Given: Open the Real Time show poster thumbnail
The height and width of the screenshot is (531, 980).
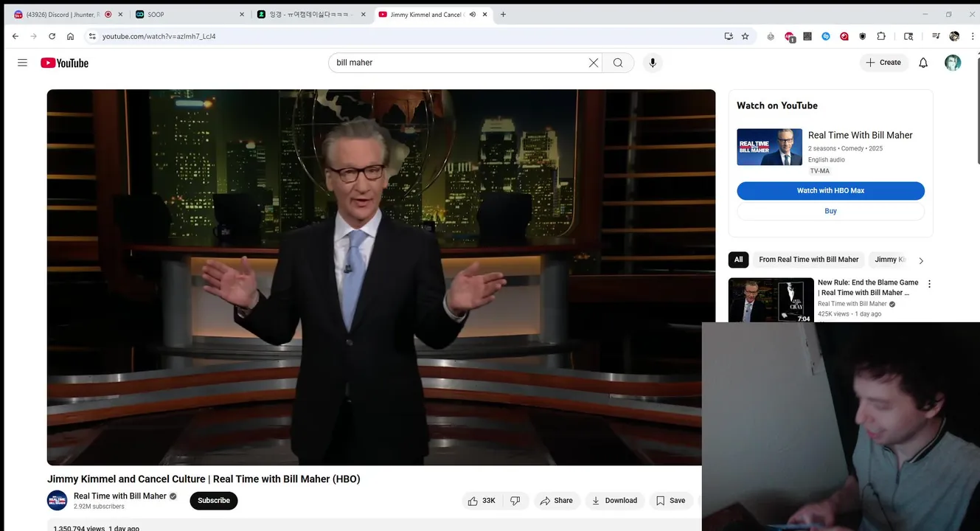Looking at the screenshot, I should tap(769, 147).
